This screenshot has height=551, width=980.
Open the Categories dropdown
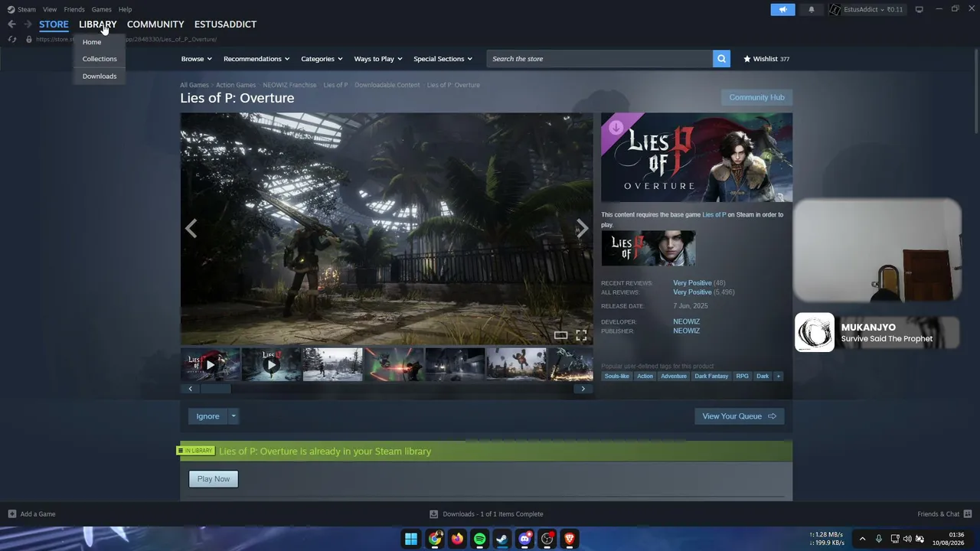(x=322, y=59)
